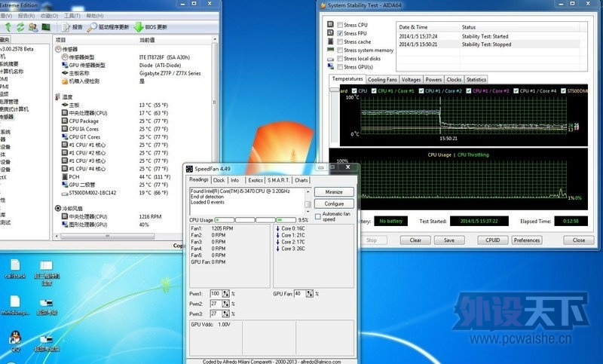
Task: Select the v3.00.2578 Beta tree item
Action: pos(17,49)
